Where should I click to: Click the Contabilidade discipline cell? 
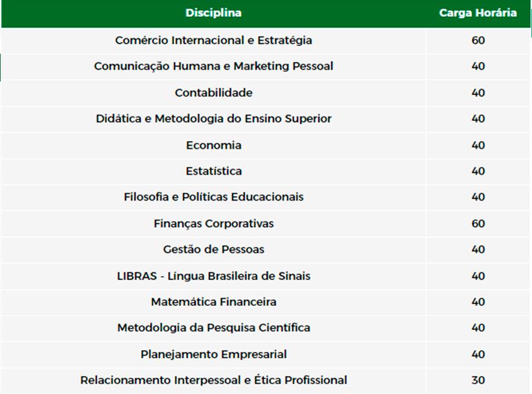click(213, 93)
